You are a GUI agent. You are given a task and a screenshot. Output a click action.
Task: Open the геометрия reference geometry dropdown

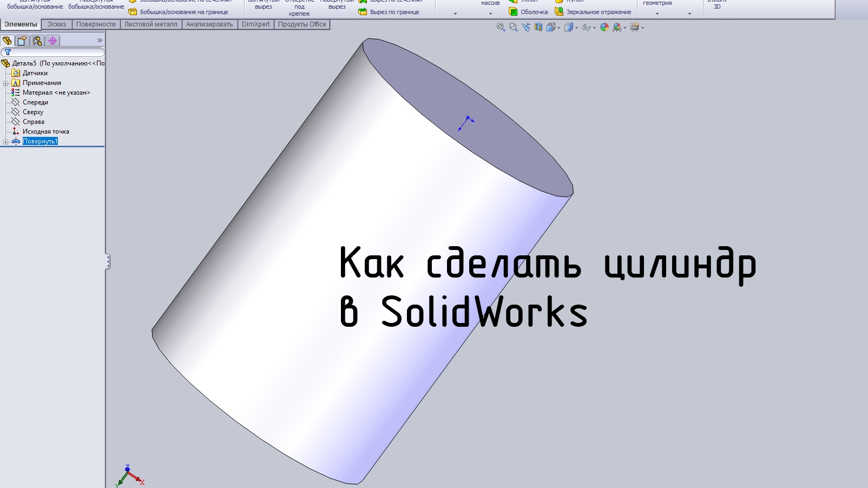click(657, 14)
